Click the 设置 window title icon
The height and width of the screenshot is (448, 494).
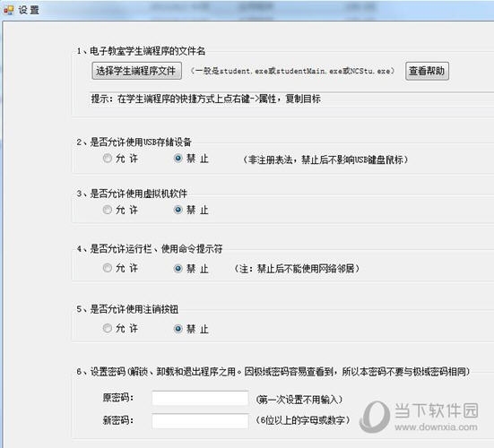pos(8,10)
